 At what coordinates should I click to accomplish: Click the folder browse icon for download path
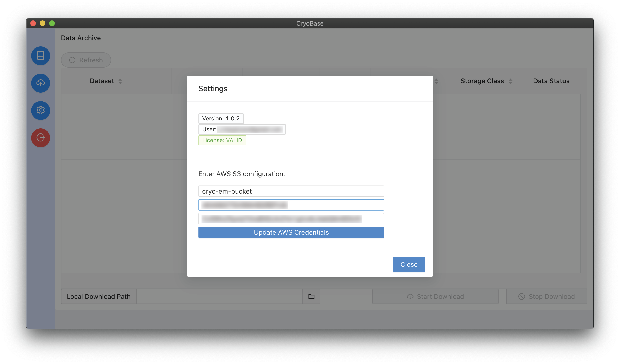pos(311,296)
